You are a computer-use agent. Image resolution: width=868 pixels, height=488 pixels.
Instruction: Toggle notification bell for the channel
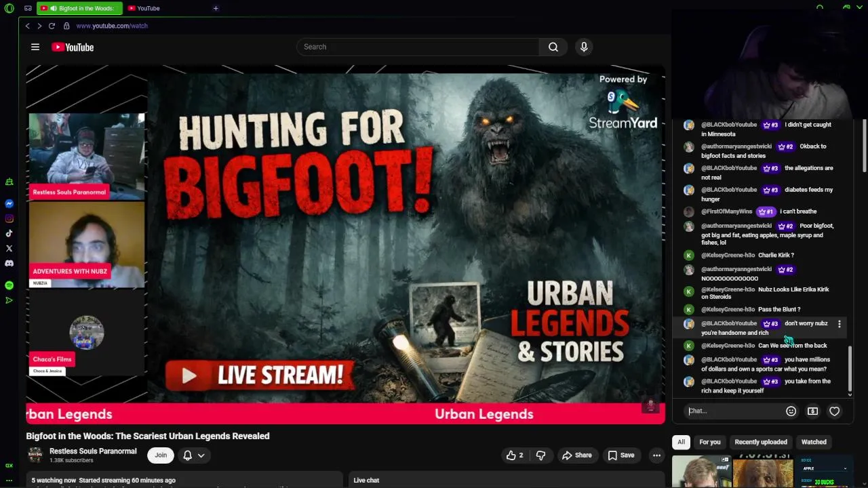(x=187, y=455)
